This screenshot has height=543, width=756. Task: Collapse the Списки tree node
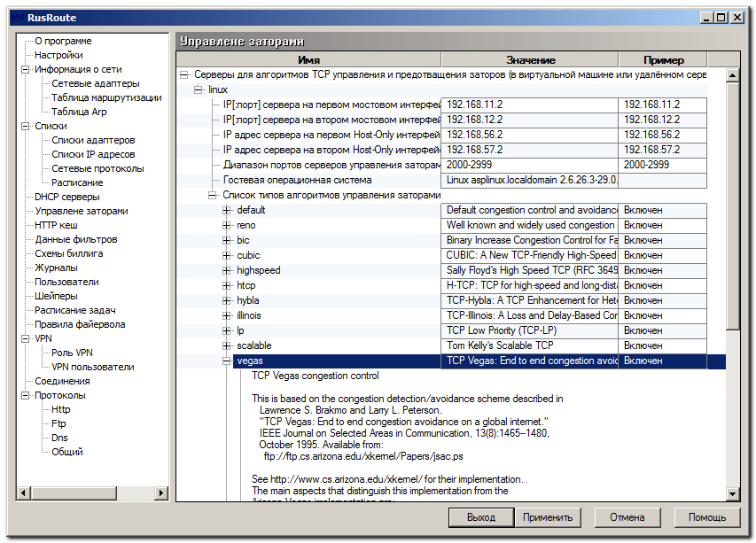25,127
